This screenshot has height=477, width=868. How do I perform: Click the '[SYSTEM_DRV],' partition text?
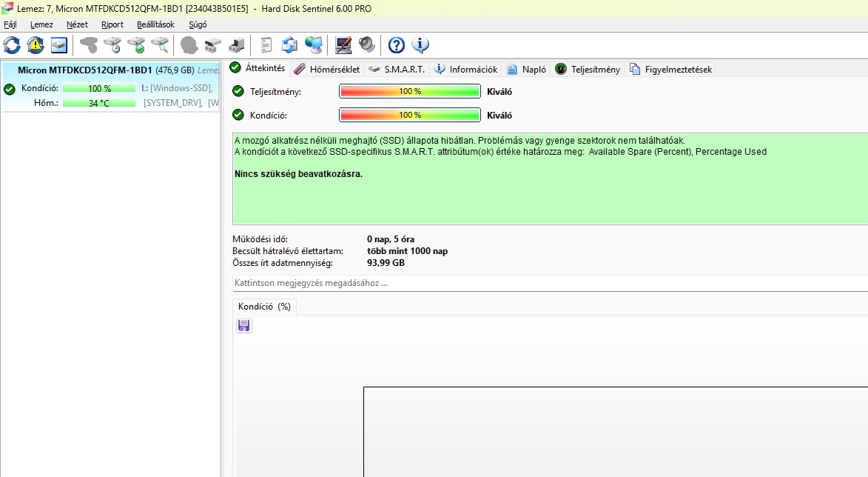tap(172, 103)
